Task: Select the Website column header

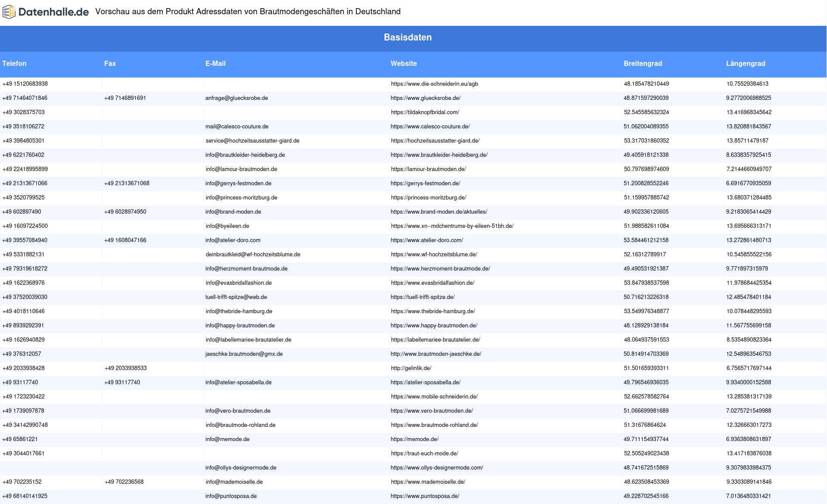Action: [x=404, y=63]
